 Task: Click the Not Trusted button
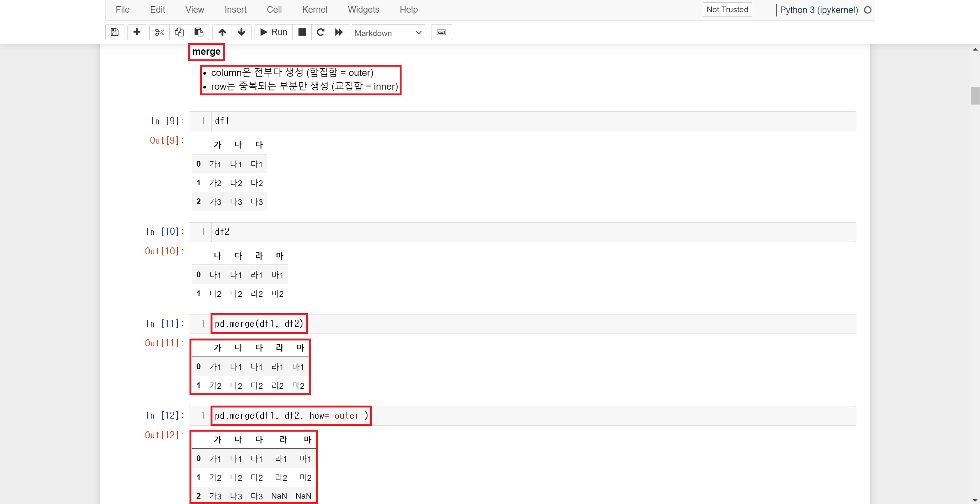click(727, 10)
